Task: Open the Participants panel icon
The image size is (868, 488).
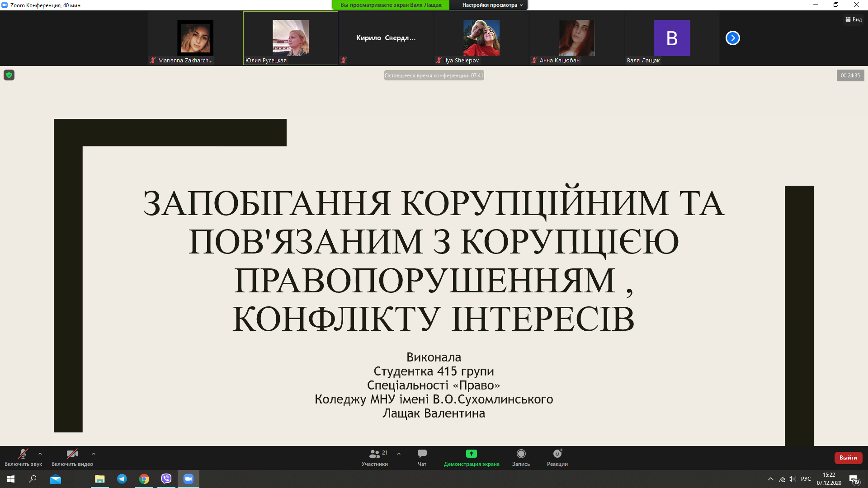Action: (375, 454)
